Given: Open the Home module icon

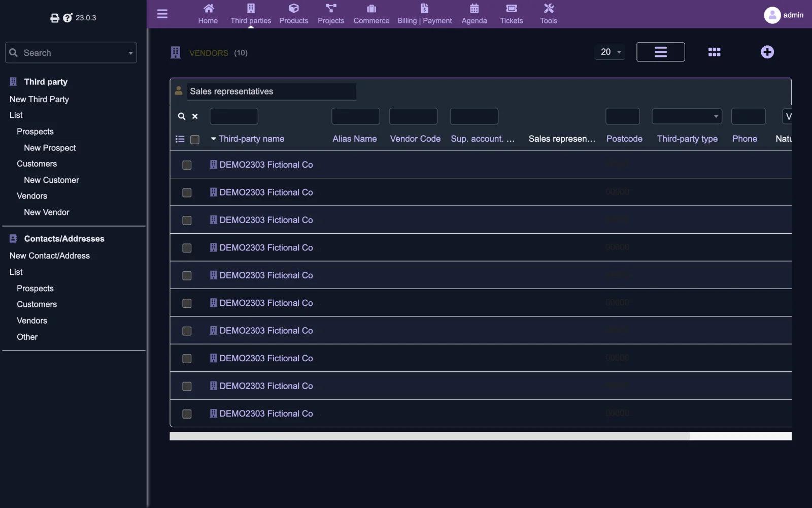Looking at the screenshot, I should pyautogui.click(x=208, y=8).
